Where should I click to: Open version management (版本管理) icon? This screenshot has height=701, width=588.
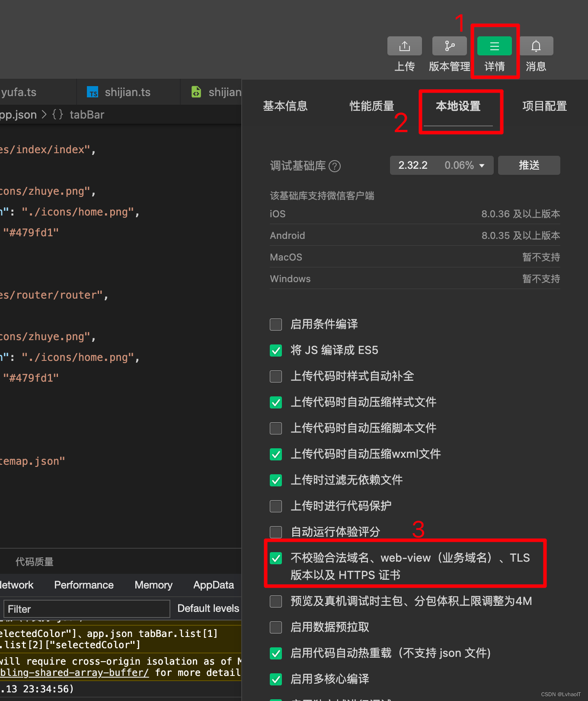pos(450,46)
